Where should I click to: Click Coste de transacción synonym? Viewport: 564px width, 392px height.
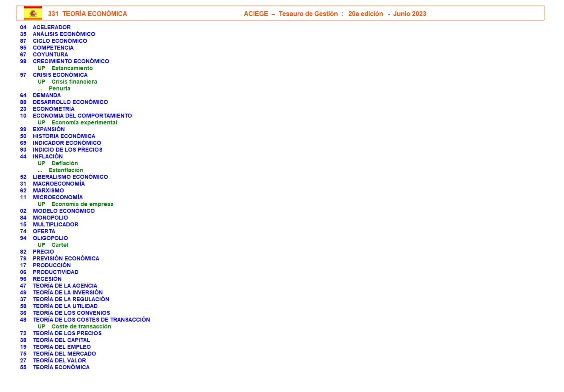click(x=81, y=326)
